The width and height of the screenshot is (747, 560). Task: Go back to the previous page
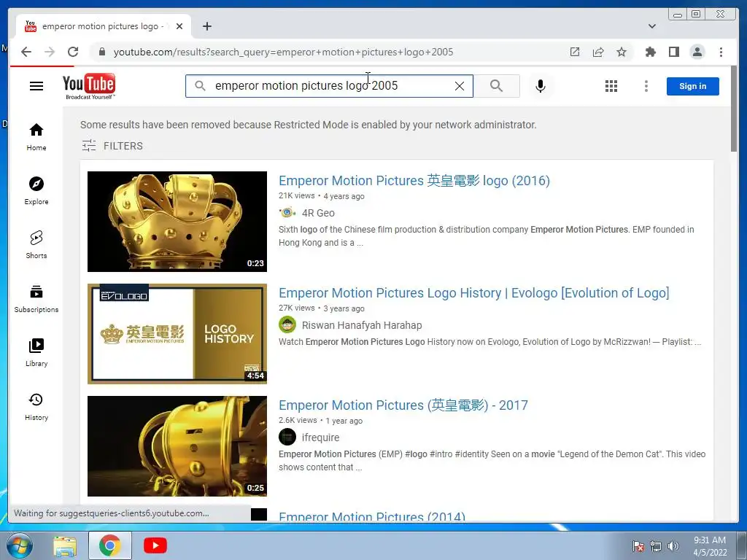click(26, 52)
